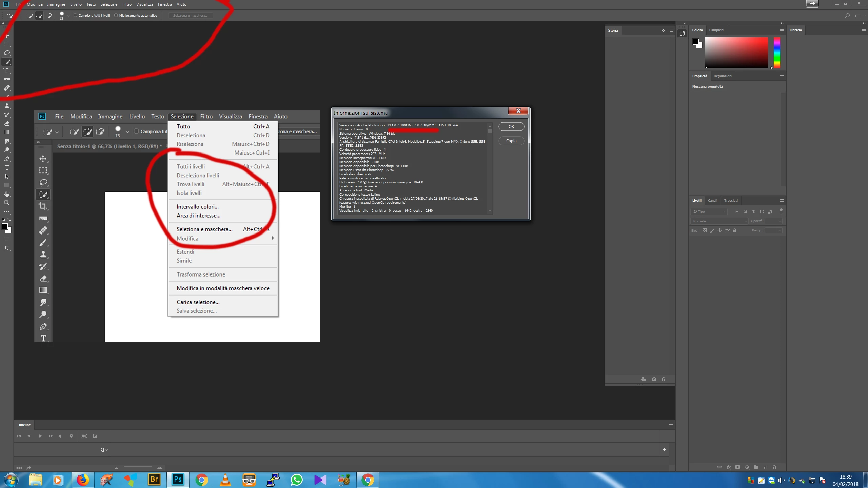Open the search magnifier in options bar
This screenshot has width=868, height=488.
pyautogui.click(x=847, y=16)
